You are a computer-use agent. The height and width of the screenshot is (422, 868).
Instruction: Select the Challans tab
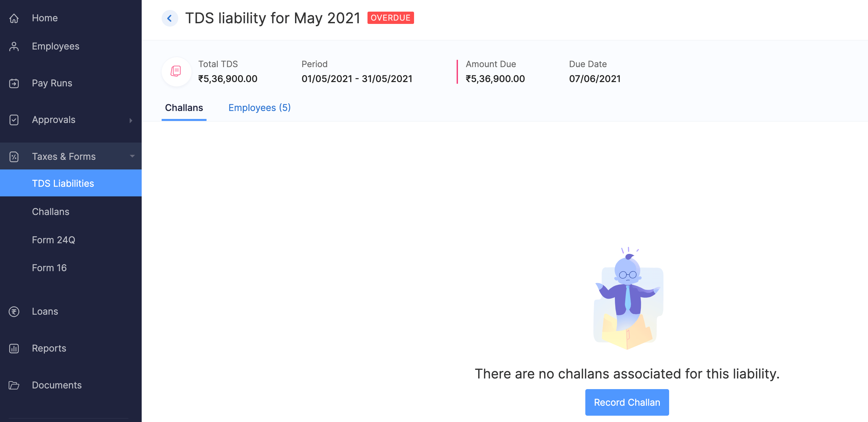[x=184, y=107]
